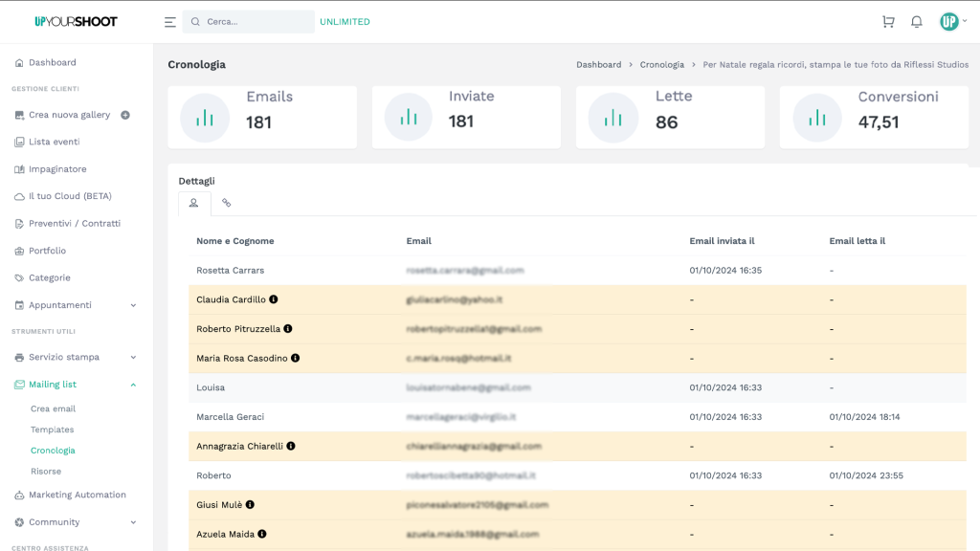Screen dimensions: 980x551
Task: Open Templates under Mailing list
Action: [52, 430]
